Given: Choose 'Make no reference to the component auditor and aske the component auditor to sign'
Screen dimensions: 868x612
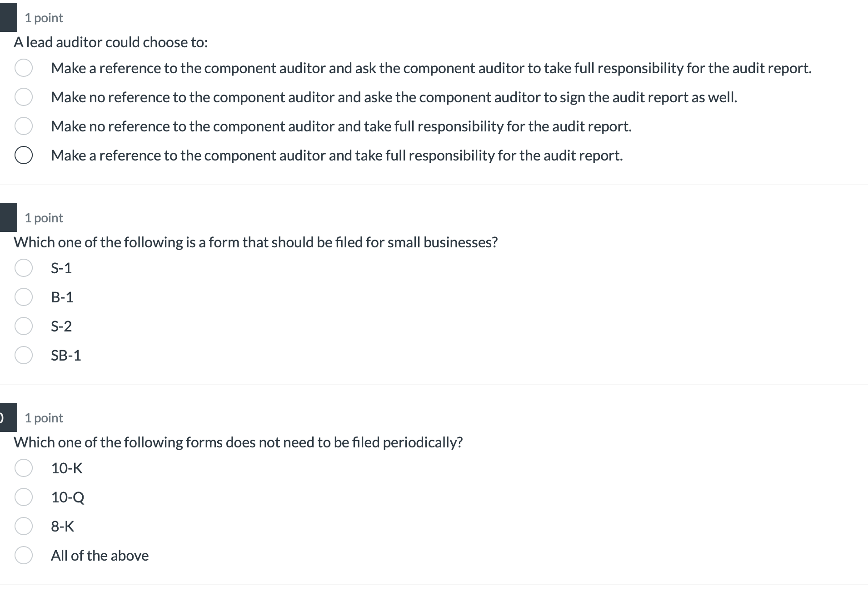Looking at the screenshot, I should pyautogui.click(x=23, y=97).
